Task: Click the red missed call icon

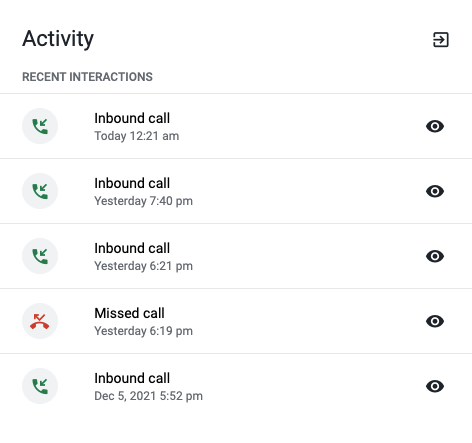Action: pyautogui.click(x=40, y=321)
